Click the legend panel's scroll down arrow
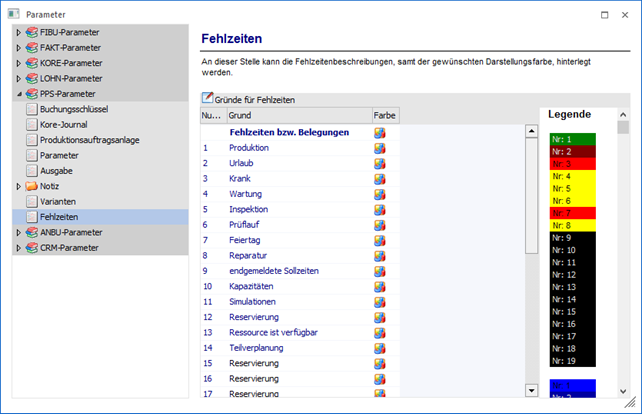Screen dimensions: 642x414 point(623,391)
